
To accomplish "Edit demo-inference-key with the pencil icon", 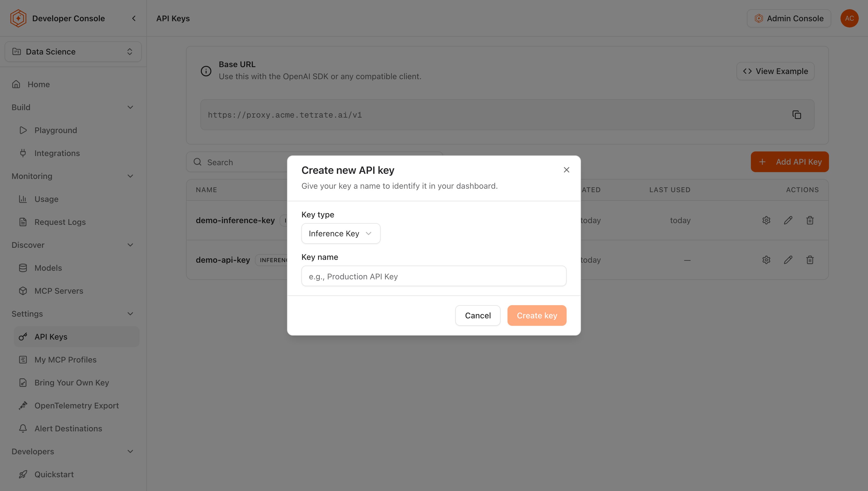I will point(788,220).
